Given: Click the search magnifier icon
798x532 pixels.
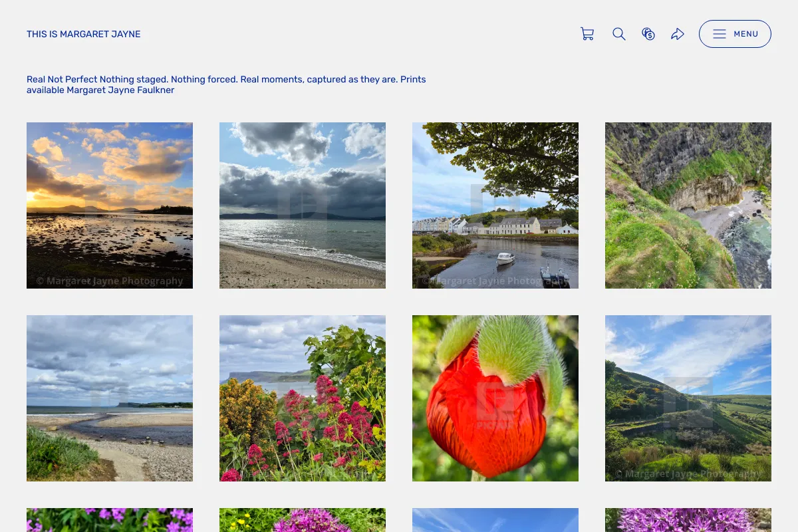Looking at the screenshot, I should tap(619, 34).
